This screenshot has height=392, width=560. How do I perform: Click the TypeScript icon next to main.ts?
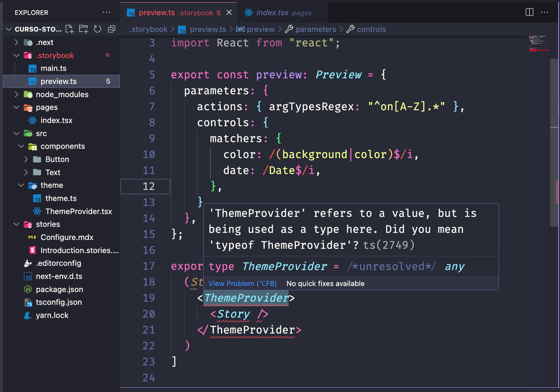[x=33, y=69]
